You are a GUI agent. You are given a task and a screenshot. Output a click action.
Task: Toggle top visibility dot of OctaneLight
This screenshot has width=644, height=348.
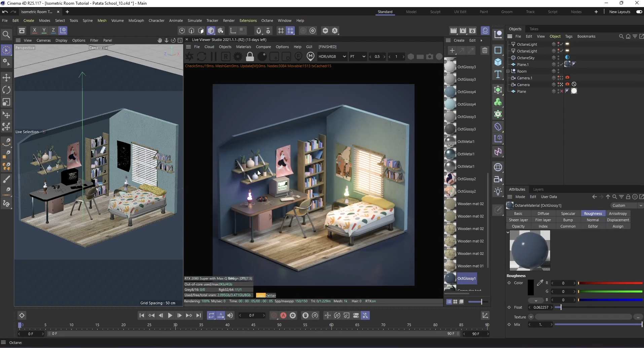tap(559, 43)
